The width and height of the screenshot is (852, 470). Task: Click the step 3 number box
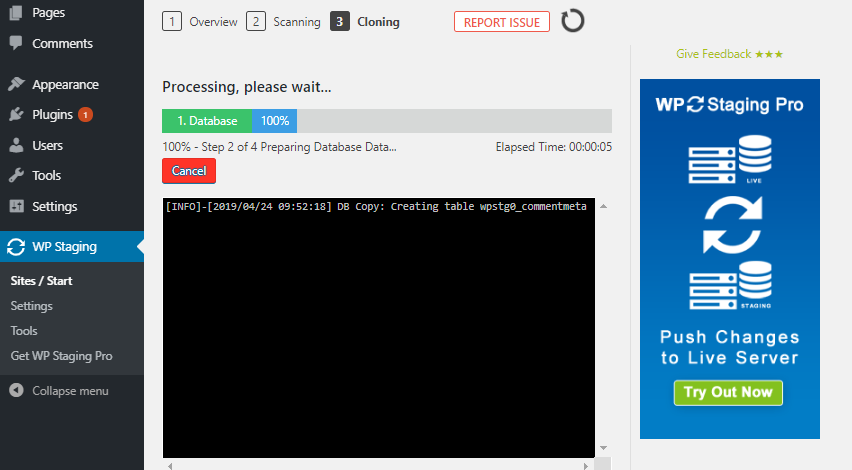[340, 22]
